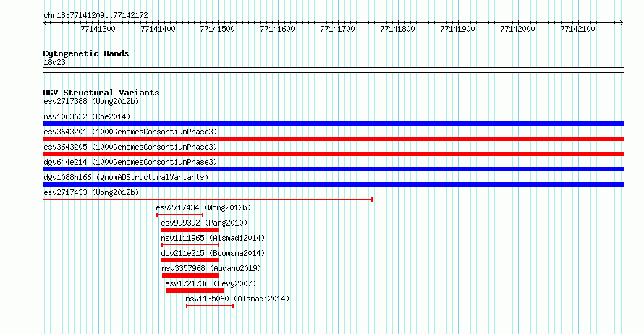This screenshot has height=334, width=644.
Task: Click ruler position 77141900
Action: 457,29
